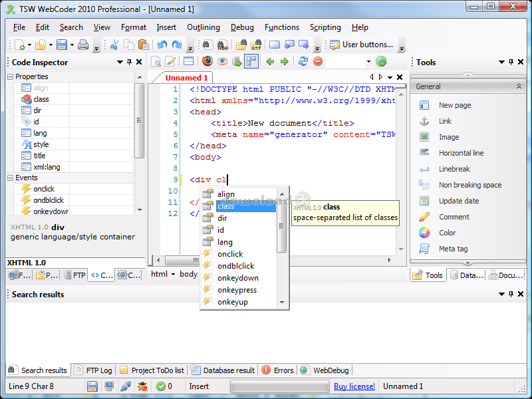The width and height of the screenshot is (532, 399).
Task: Switch to the Project ToDo list tab
Action: (x=152, y=370)
